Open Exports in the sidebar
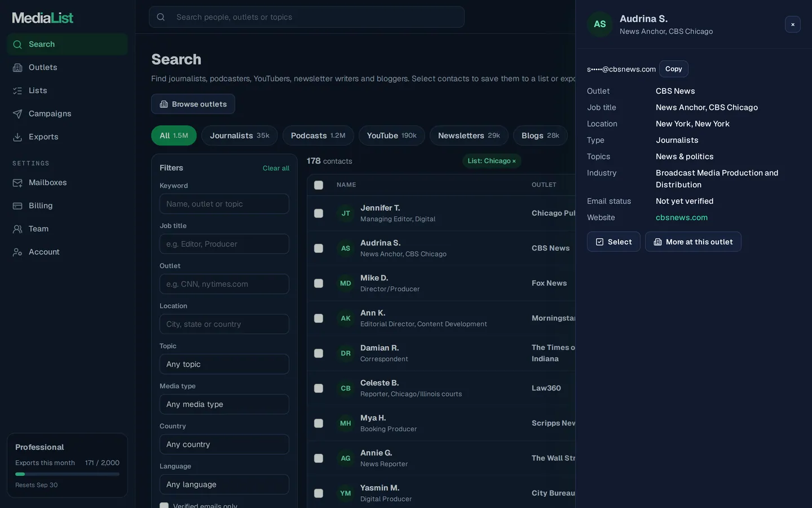Viewport: 812px width, 508px height. click(x=67, y=137)
